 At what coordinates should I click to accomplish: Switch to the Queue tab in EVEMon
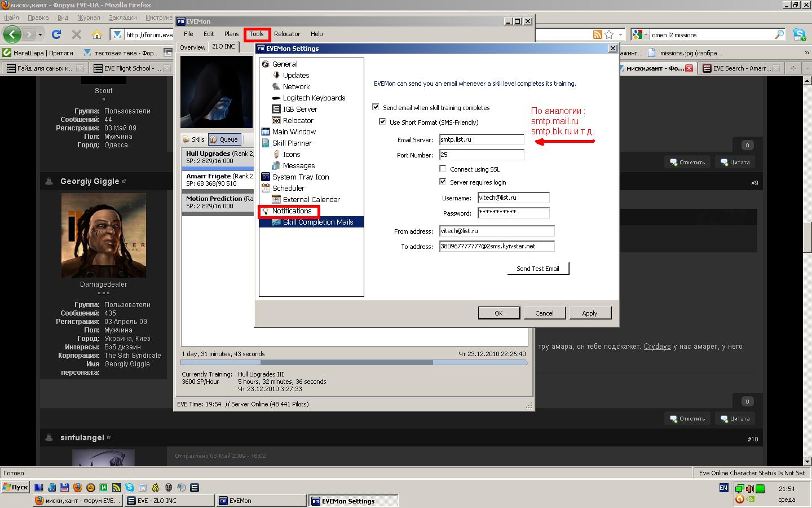pyautogui.click(x=224, y=139)
